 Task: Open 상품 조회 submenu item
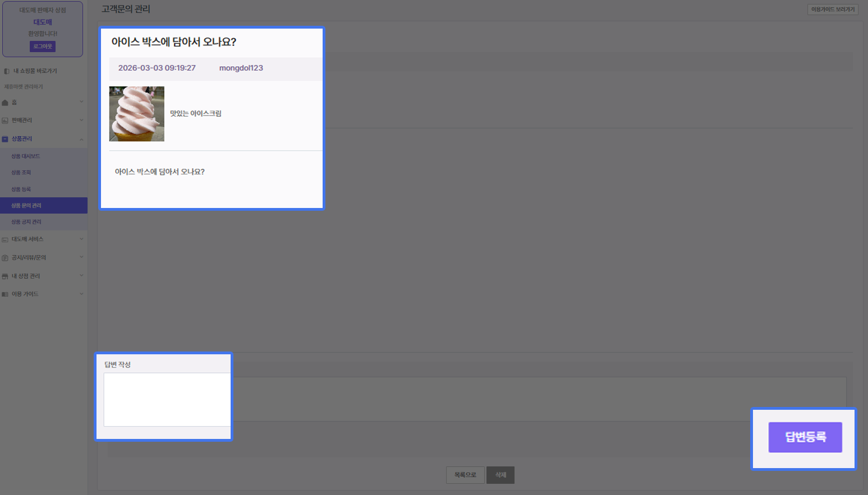click(21, 173)
